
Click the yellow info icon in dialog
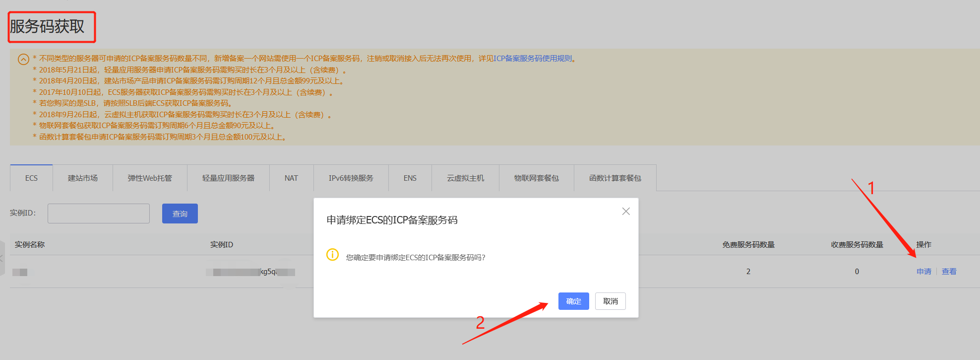point(332,255)
